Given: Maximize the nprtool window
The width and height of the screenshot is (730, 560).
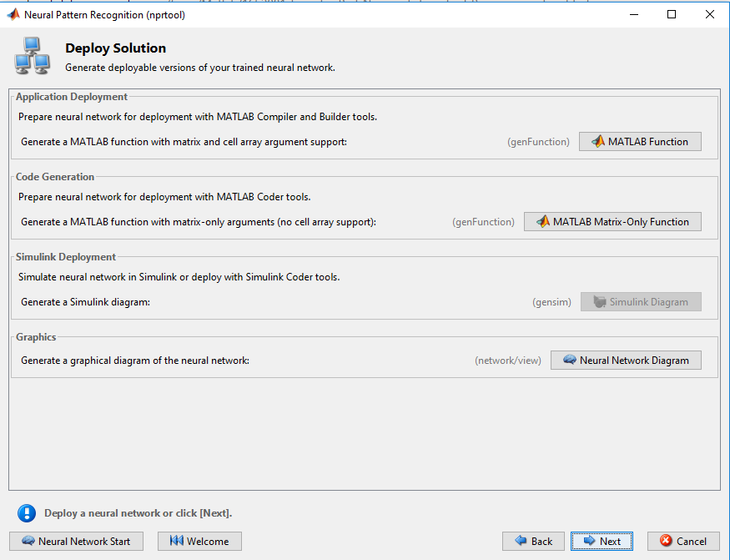Looking at the screenshot, I should coord(672,14).
